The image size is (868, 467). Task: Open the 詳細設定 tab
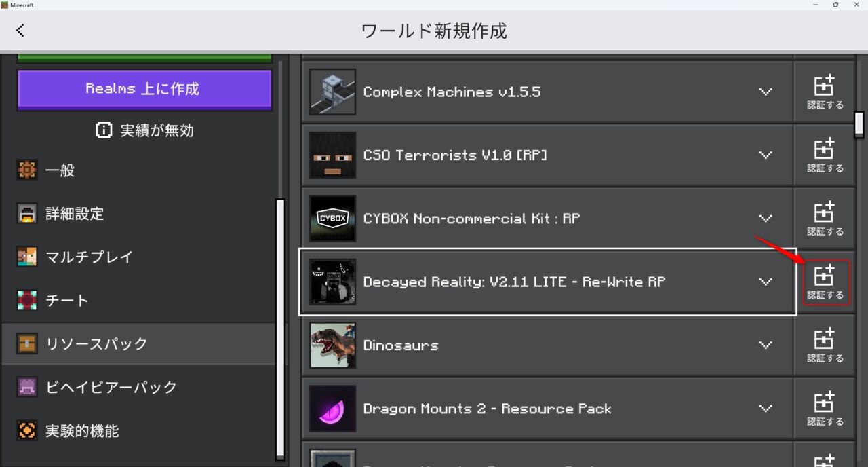point(138,214)
